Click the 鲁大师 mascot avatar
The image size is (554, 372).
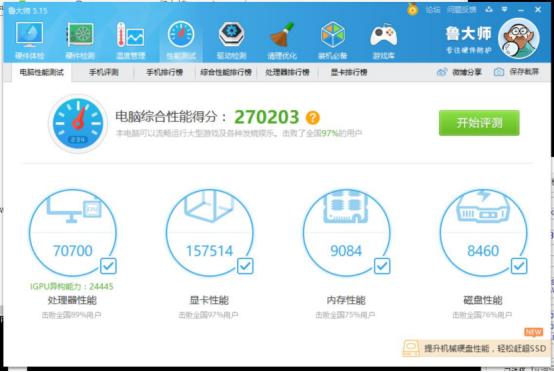coord(519,38)
